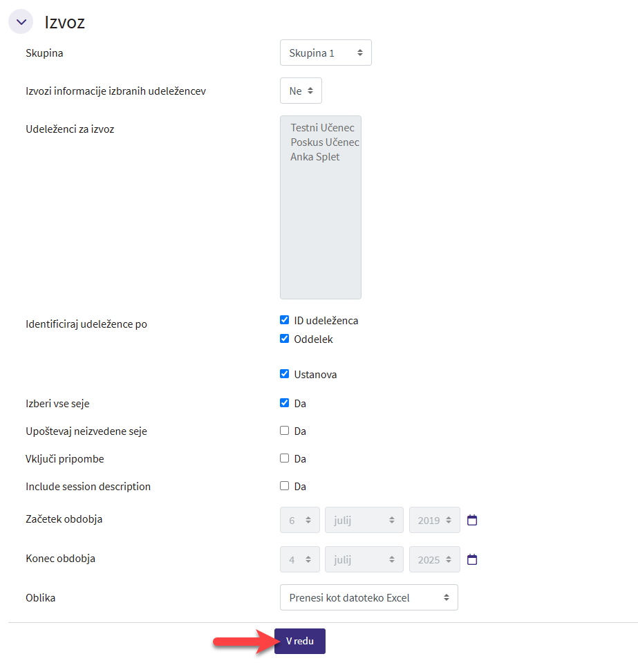Uncheck the Oddelek checkbox
The image size is (638, 672).
point(284,339)
